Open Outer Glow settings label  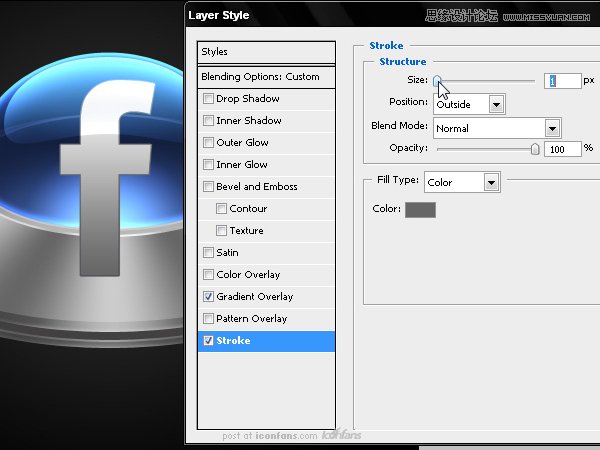click(x=242, y=143)
